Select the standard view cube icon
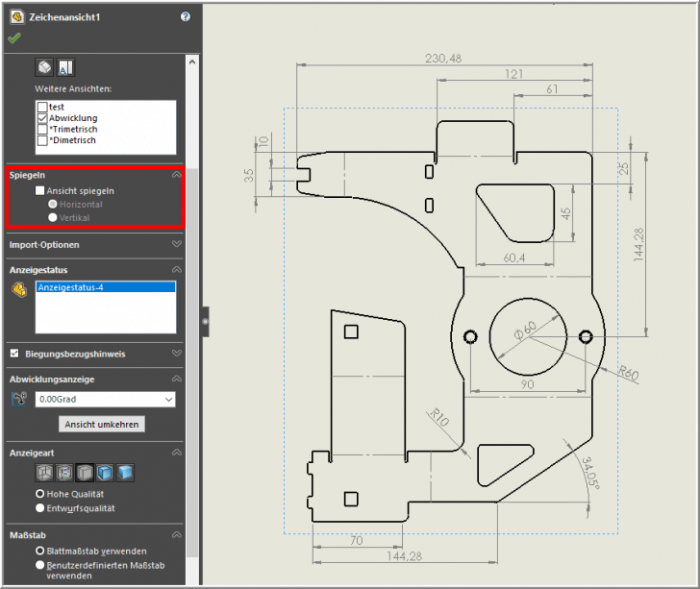 pyautogui.click(x=44, y=68)
